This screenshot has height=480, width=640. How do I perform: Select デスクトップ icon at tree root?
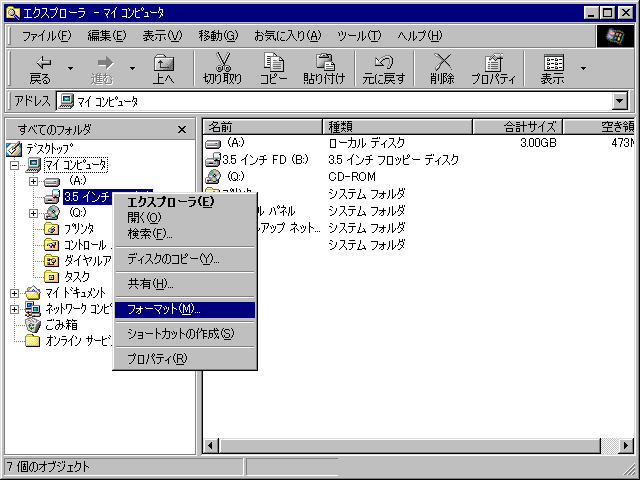[14, 149]
